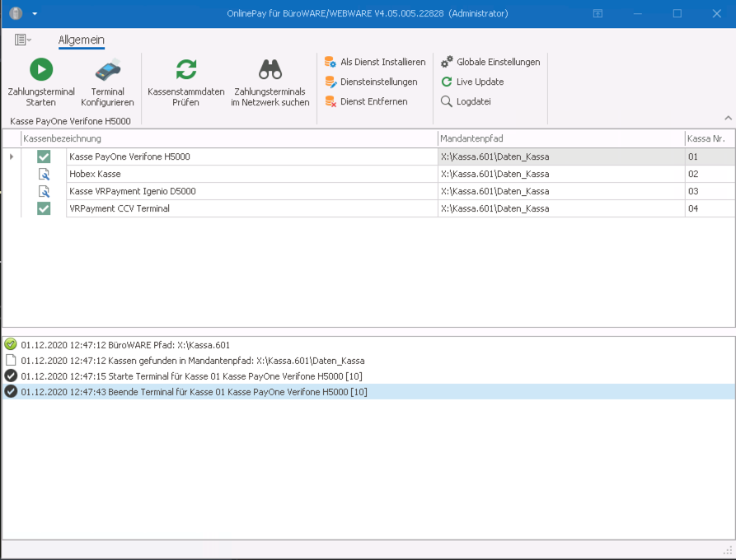The width and height of the screenshot is (736, 560).
Task: Click check icon of Beende Terminal log entry
Action: tap(11, 392)
